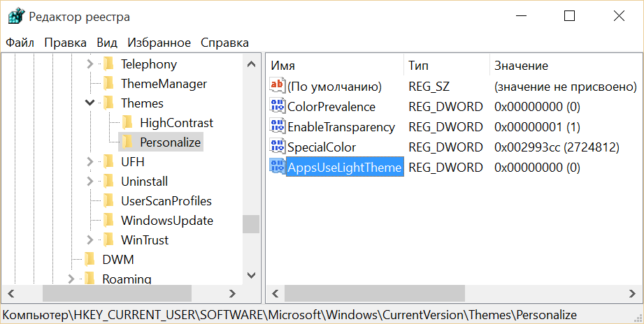The width and height of the screenshot is (644, 324).
Task: Open the Файл menu
Action: click(20, 43)
